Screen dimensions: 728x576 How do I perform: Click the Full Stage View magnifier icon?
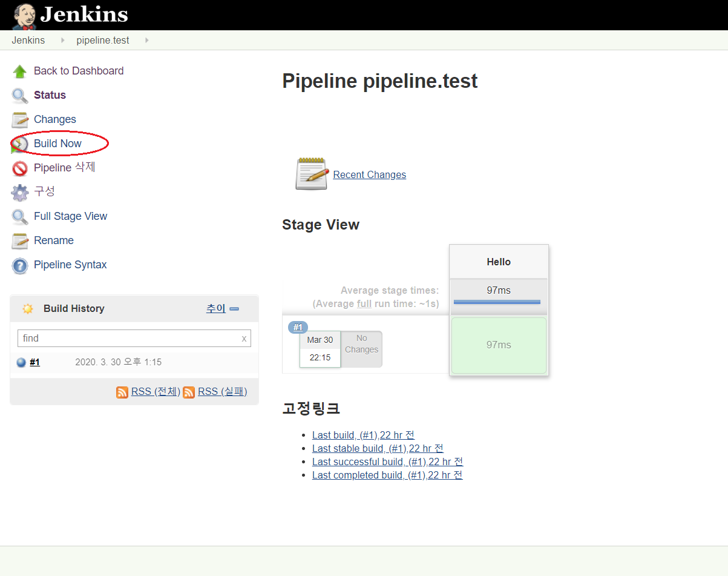(x=20, y=217)
